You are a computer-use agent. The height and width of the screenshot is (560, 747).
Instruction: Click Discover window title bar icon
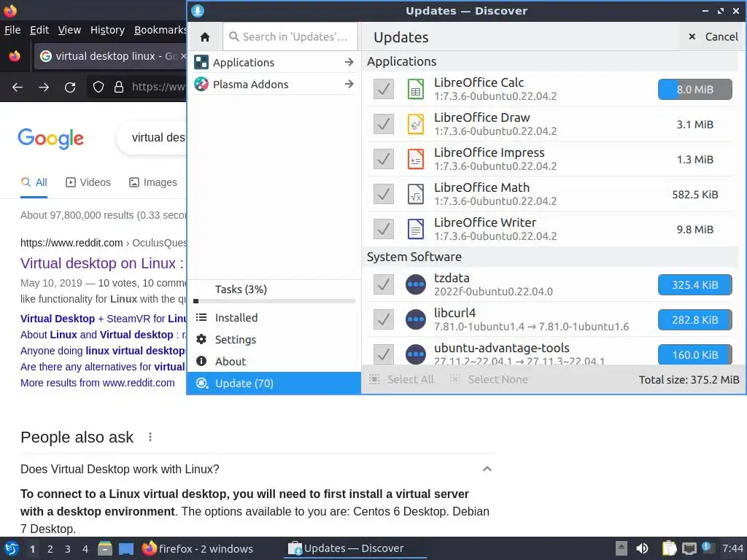(198, 10)
